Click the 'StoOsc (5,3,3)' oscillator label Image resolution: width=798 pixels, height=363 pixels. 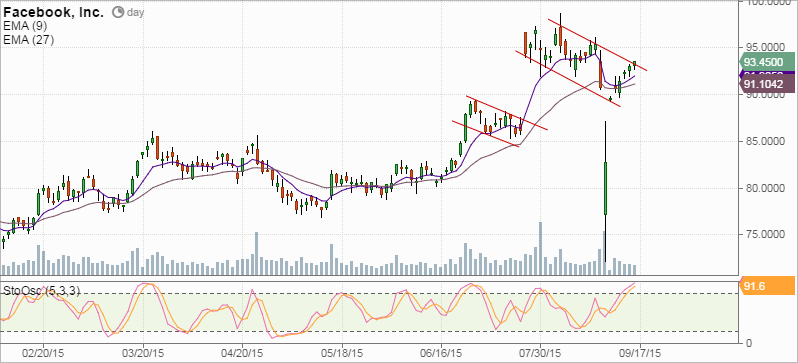[41, 291]
